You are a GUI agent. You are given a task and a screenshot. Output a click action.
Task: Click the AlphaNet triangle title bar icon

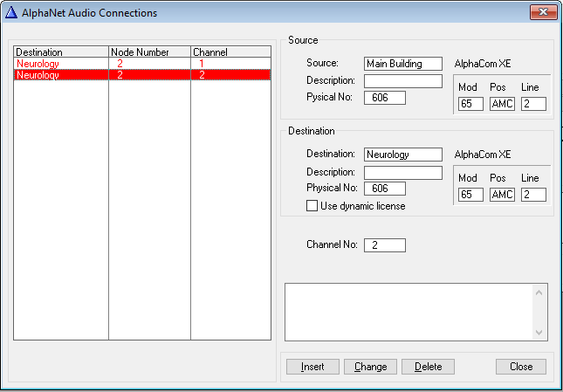click(11, 12)
